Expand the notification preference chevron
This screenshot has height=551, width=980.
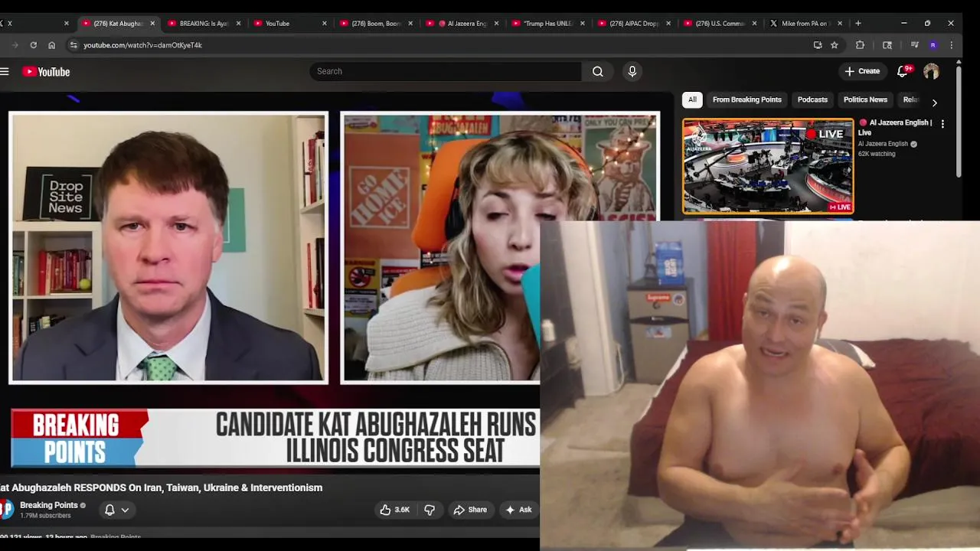[125, 510]
